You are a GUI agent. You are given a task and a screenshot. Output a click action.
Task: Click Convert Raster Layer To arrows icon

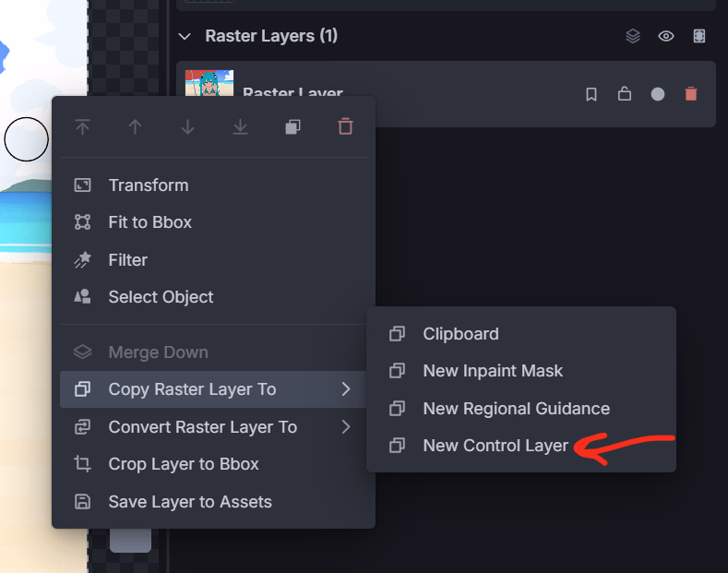[83, 427]
